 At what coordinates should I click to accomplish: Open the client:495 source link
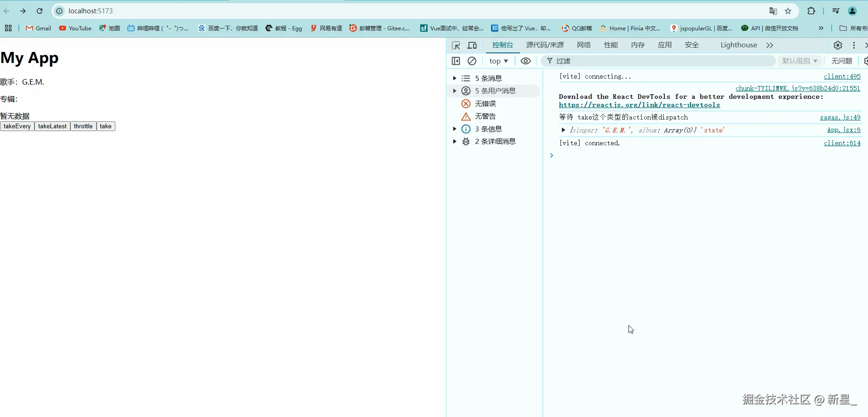(842, 76)
